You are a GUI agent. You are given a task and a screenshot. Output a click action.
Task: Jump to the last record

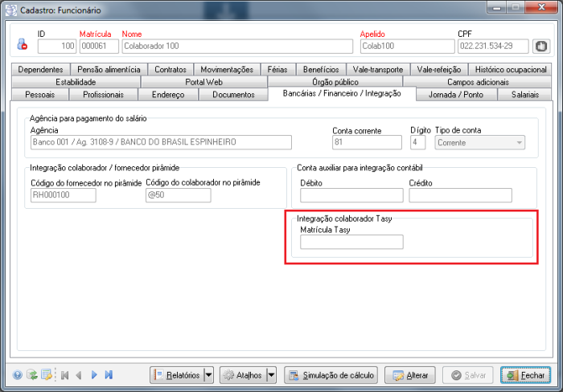[109, 374]
